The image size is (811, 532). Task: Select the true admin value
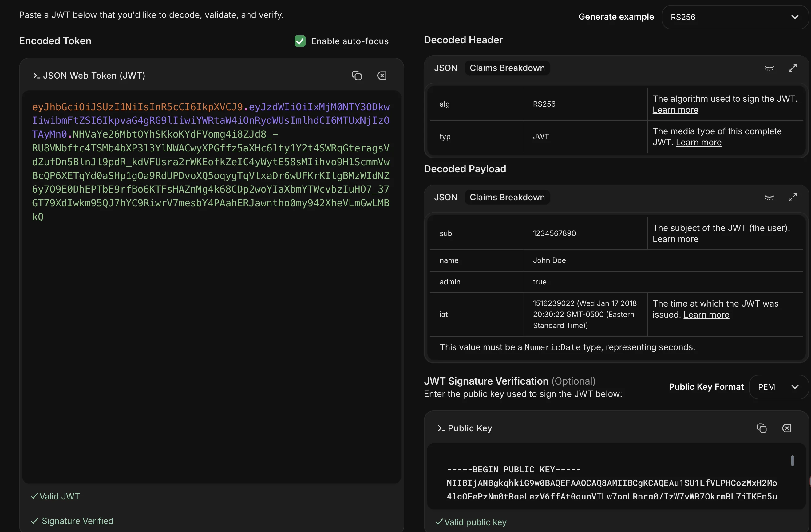click(540, 282)
